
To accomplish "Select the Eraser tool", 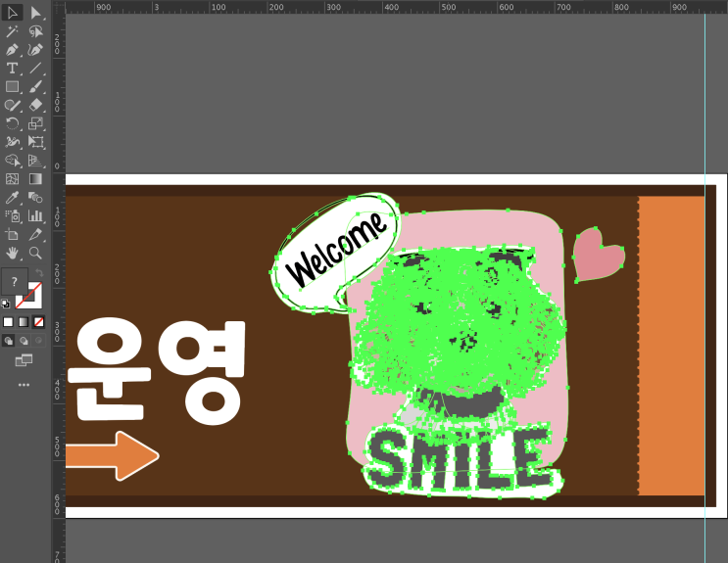I will [x=35, y=106].
